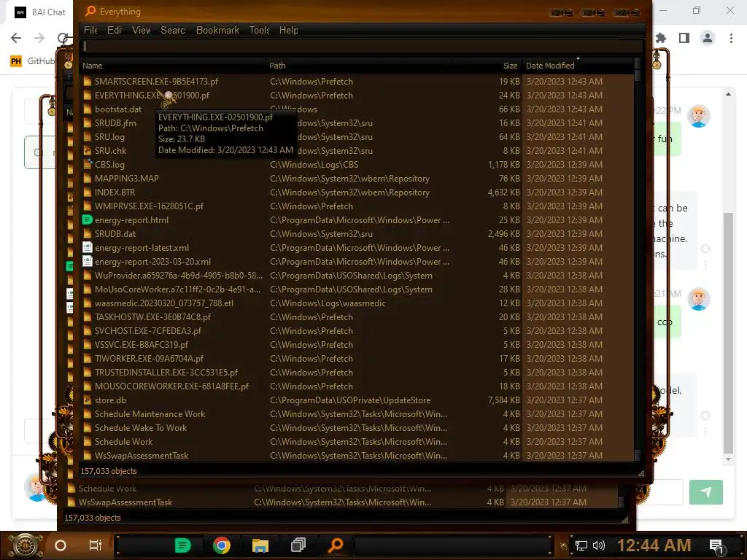
Task: Open the Bookmarks menu in Everything
Action: (217, 30)
